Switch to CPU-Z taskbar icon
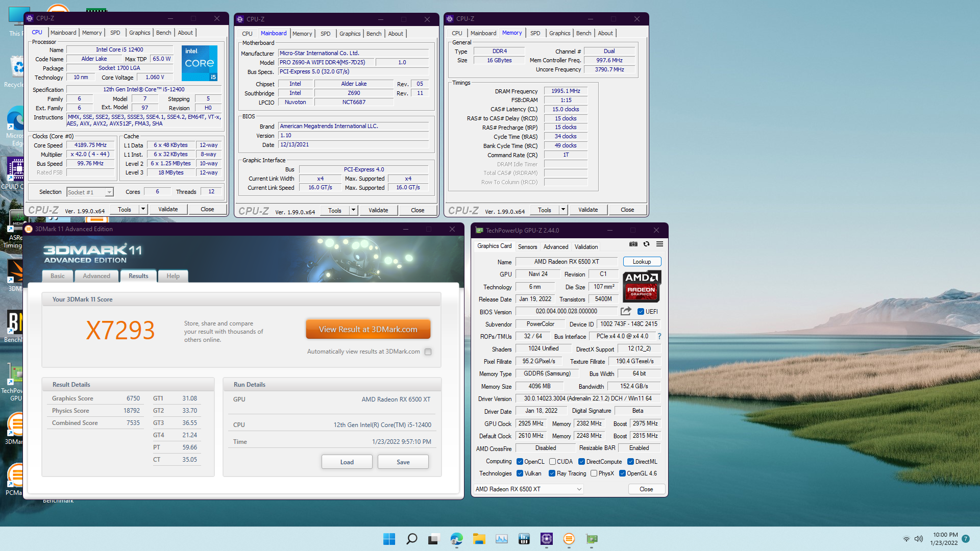 (546, 539)
